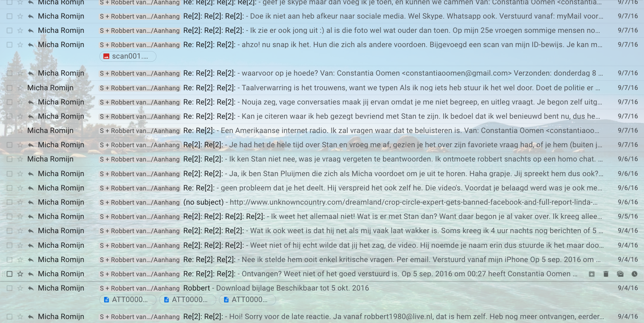644x323 pixels.
Task: Select checkbox of 'ahzo! nu snap ik het' email
Action: pos(10,45)
